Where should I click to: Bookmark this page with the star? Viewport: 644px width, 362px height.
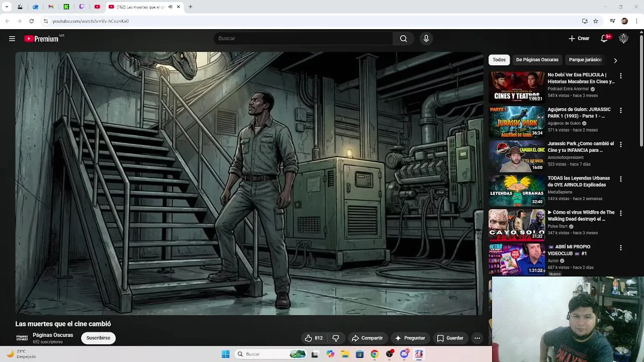point(596,21)
